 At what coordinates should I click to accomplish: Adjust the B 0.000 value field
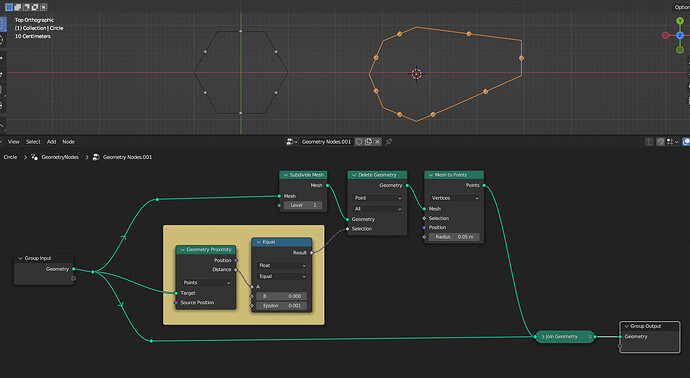click(282, 296)
